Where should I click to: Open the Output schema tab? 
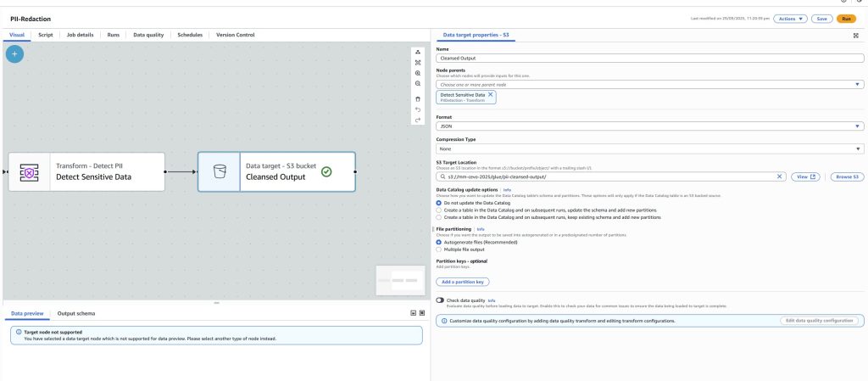[x=75, y=313]
